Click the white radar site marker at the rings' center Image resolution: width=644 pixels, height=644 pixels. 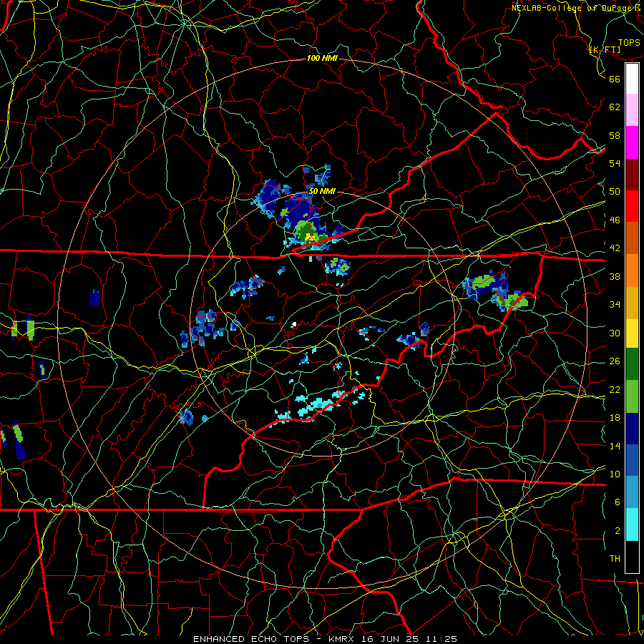(x=294, y=324)
